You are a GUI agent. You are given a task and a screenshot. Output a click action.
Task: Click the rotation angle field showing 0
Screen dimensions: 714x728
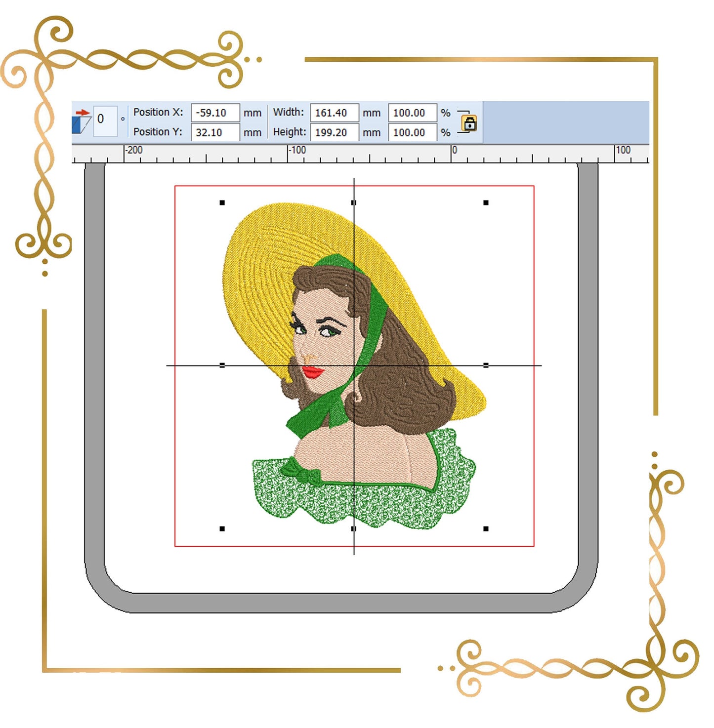pyautogui.click(x=105, y=120)
